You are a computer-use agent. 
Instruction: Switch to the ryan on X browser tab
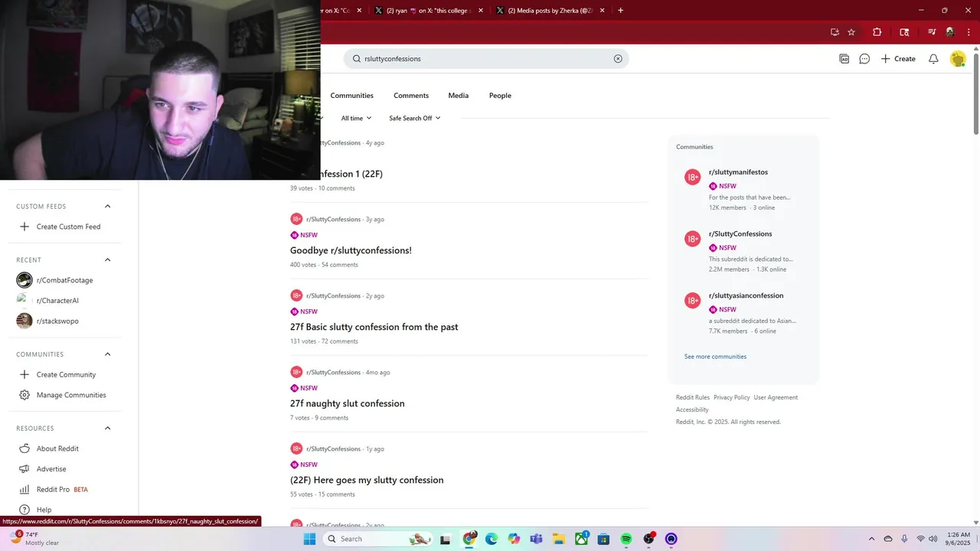click(427, 11)
